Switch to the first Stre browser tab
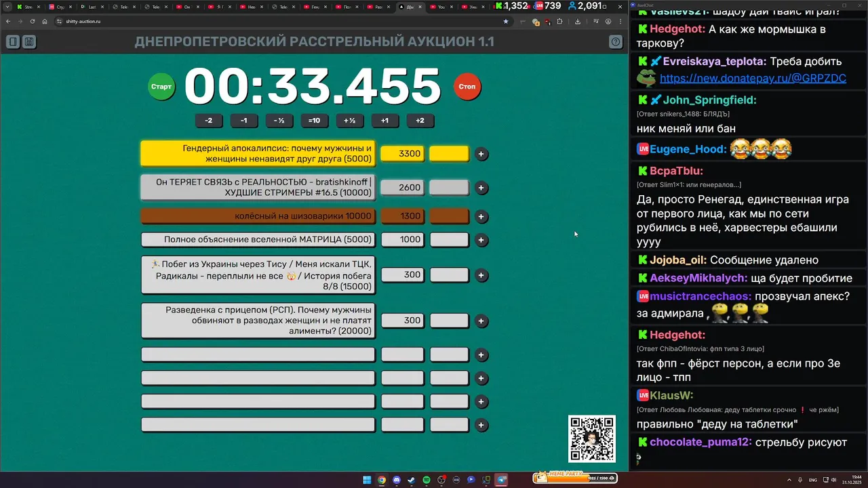 point(28,6)
